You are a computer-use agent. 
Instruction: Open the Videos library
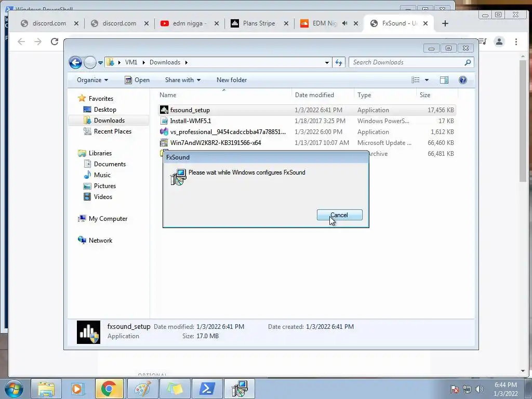tap(103, 196)
